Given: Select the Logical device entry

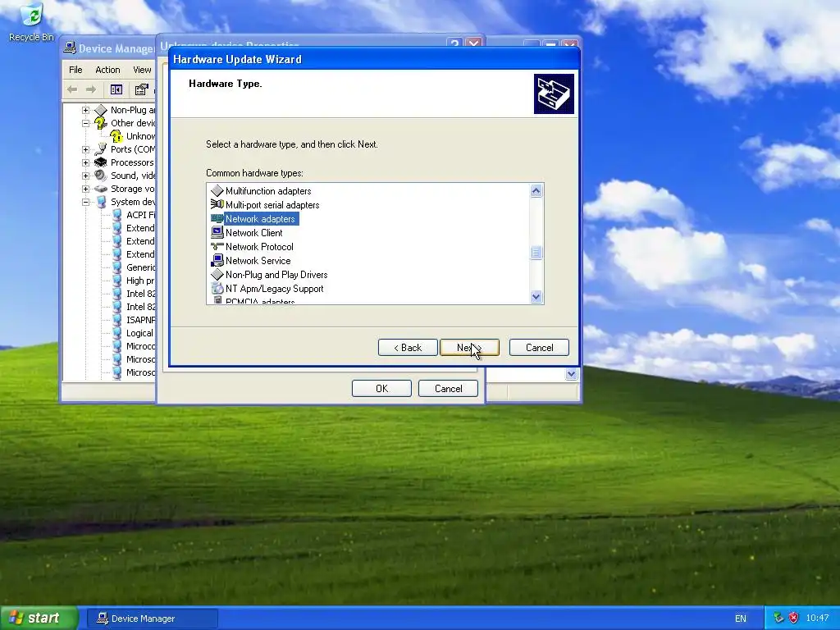Looking at the screenshot, I should 139,333.
